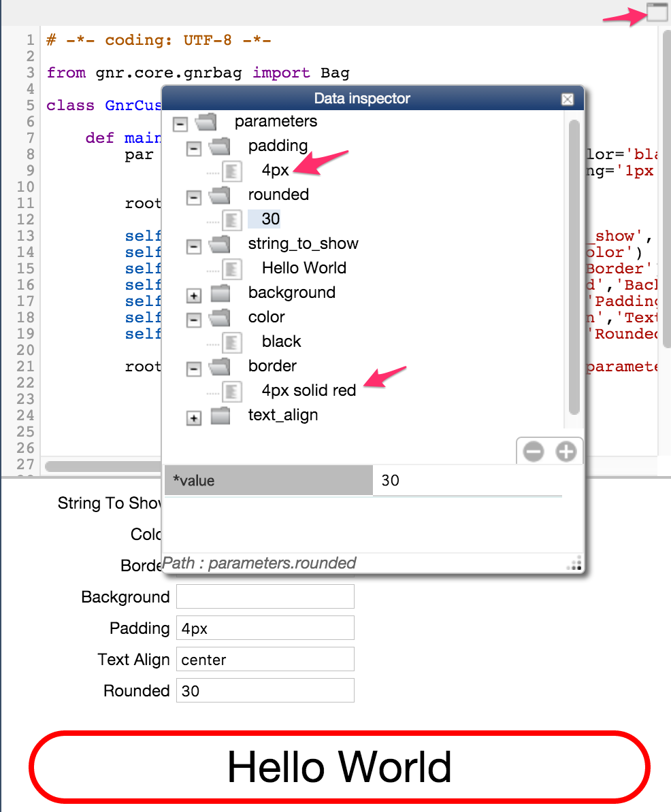Click the minus remove-item icon in inspector

tap(533, 451)
